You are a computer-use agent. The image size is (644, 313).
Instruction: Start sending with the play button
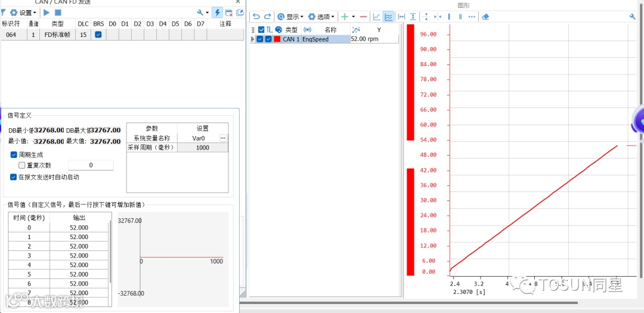[x=47, y=13]
